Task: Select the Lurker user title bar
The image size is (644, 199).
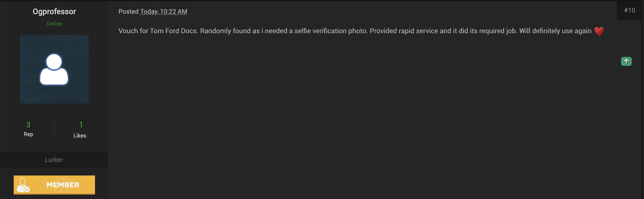Action: tap(54, 160)
